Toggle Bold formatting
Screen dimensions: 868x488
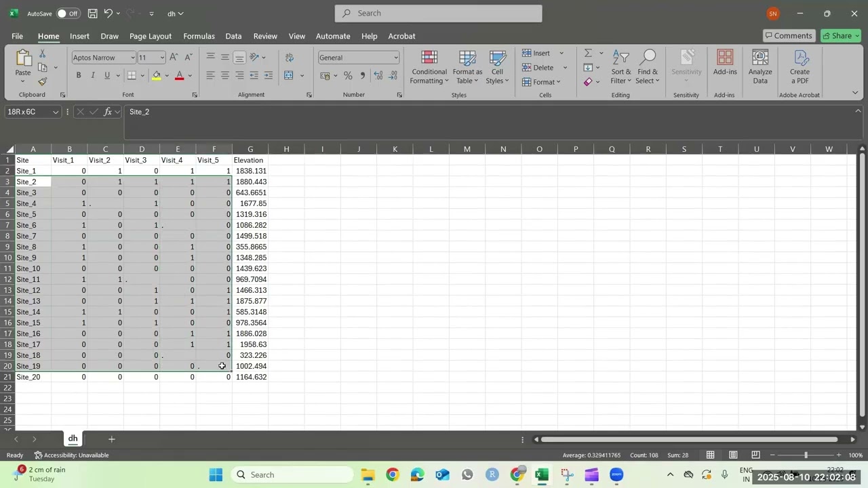79,75
